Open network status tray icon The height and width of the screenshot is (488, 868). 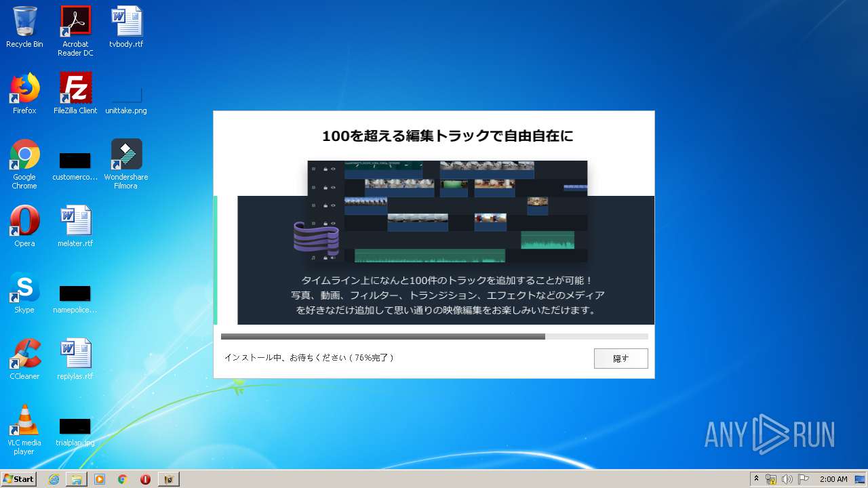[771, 479]
